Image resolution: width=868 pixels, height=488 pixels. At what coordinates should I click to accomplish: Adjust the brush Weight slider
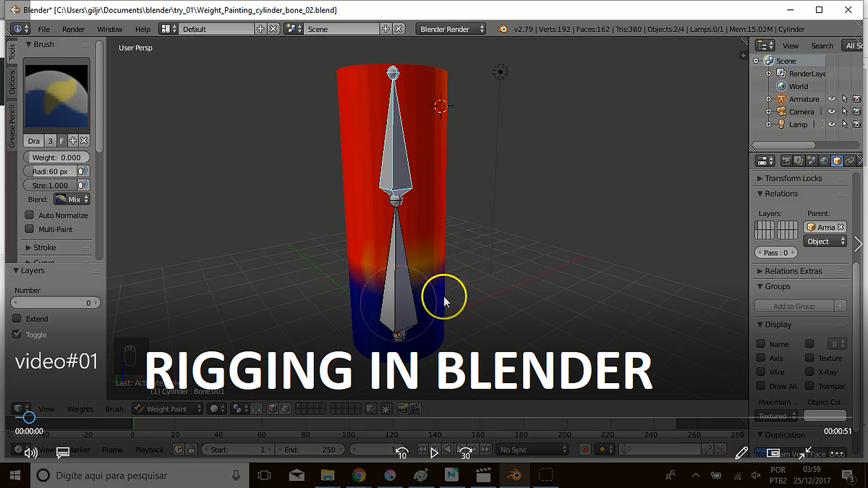(56, 157)
